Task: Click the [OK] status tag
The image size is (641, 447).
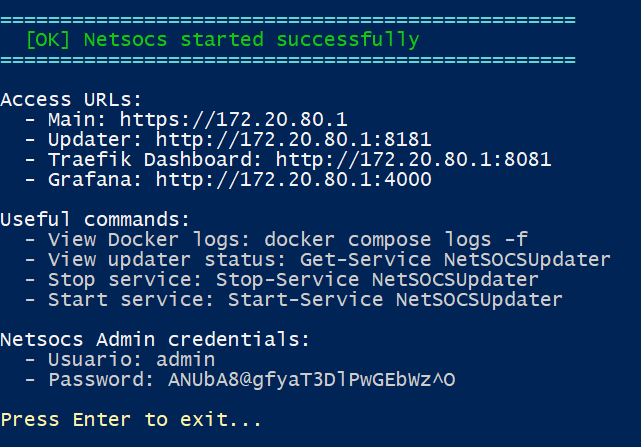Action: tap(50, 40)
